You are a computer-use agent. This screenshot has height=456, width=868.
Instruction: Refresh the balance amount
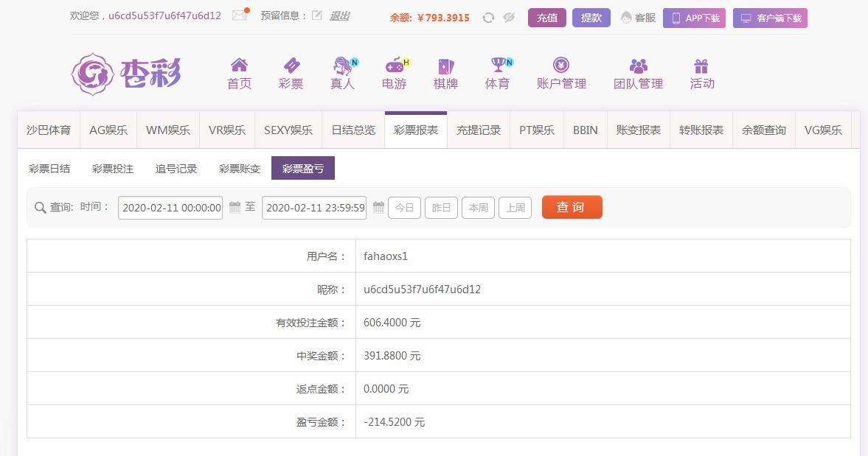[x=488, y=18]
